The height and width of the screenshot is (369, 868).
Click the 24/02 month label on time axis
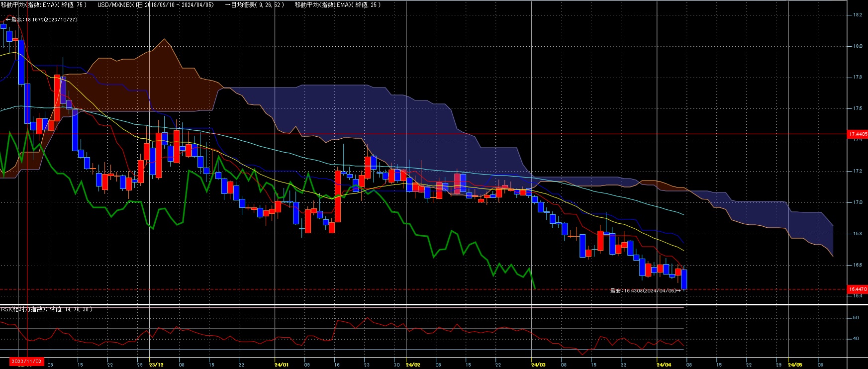point(413,365)
